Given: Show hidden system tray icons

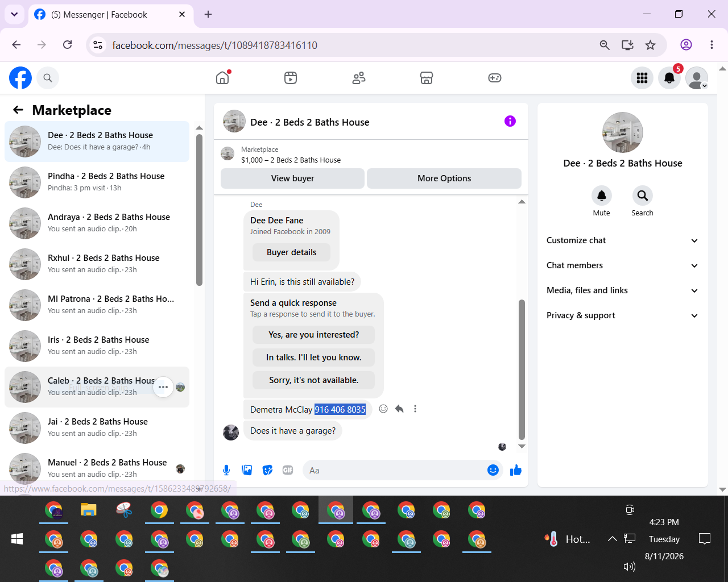Looking at the screenshot, I should 612,539.
